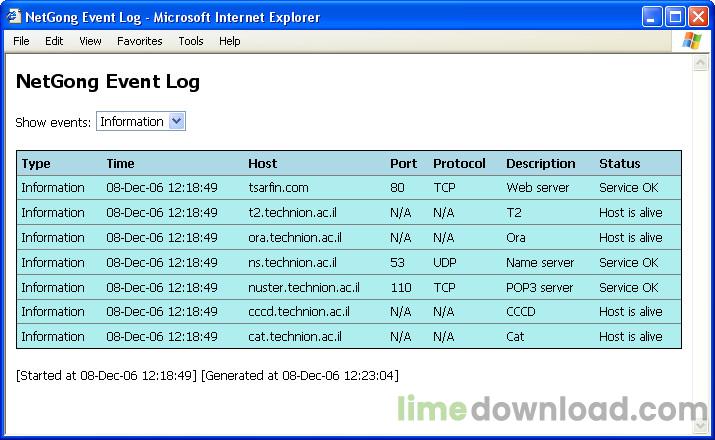The height and width of the screenshot is (440, 715).
Task: Click Service OK status for POP3 server
Action: [629, 288]
